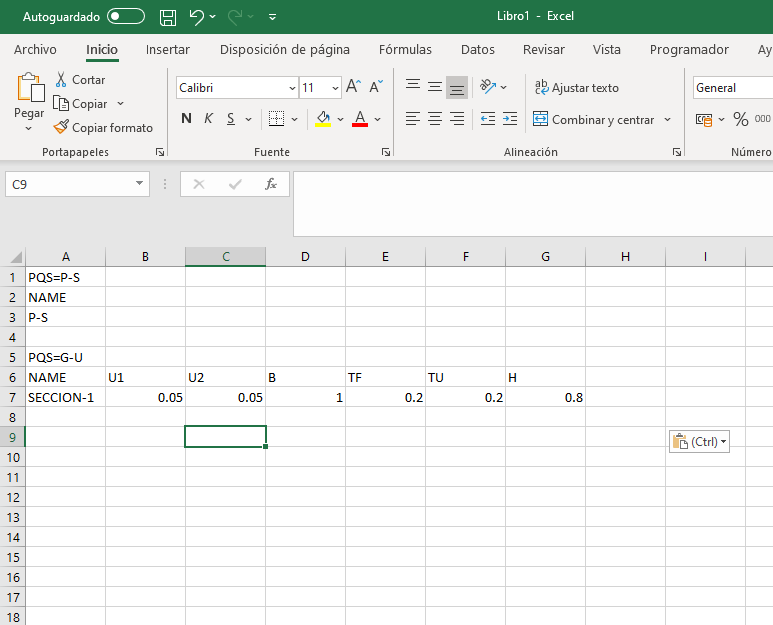Open the General number format box
This screenshot has height=625, width=773.
click(x=733, y=88)
